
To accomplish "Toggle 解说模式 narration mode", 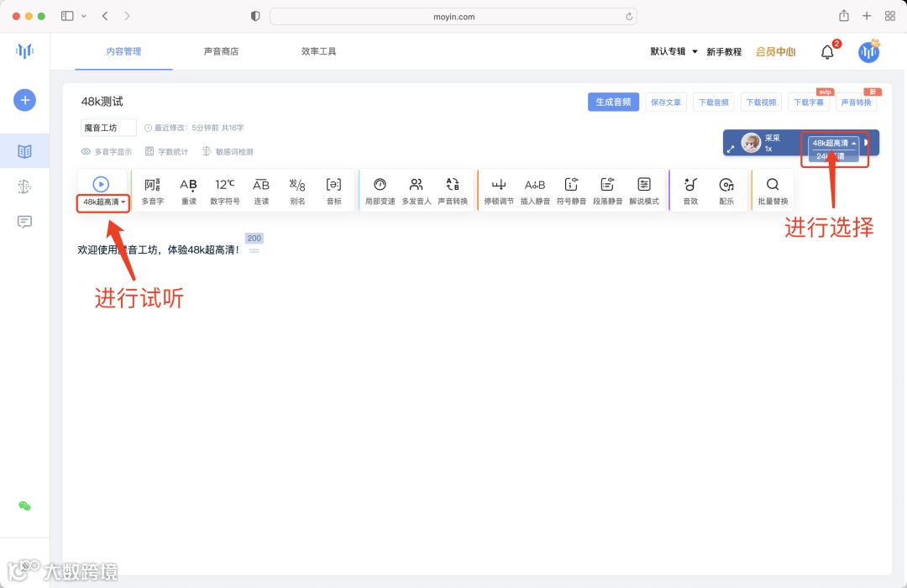I will (x=644, y=190).
